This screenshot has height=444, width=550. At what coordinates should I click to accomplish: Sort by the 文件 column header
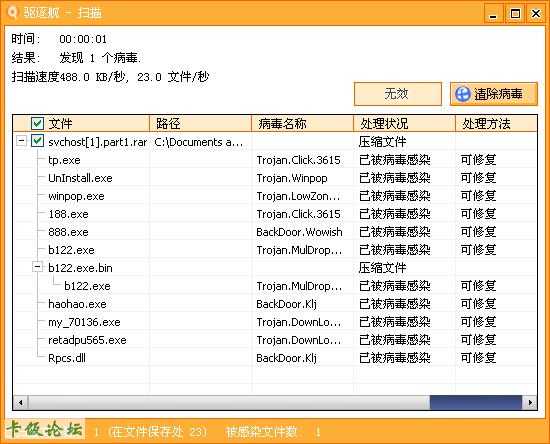(81, 123)
